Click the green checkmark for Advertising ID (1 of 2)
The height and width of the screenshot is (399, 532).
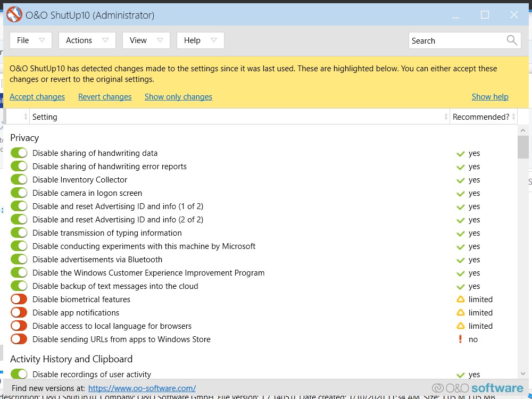click(460, 206)
